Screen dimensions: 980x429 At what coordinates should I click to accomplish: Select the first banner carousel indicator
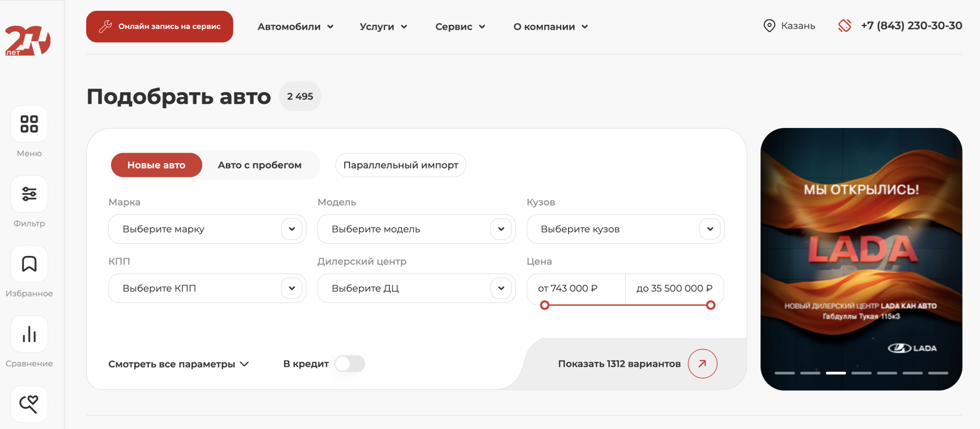[x=785, y=373]
